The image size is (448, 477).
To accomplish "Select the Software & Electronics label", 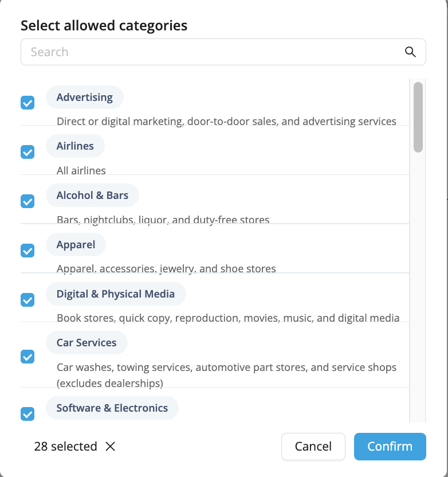I will click(x=112, y=408).
